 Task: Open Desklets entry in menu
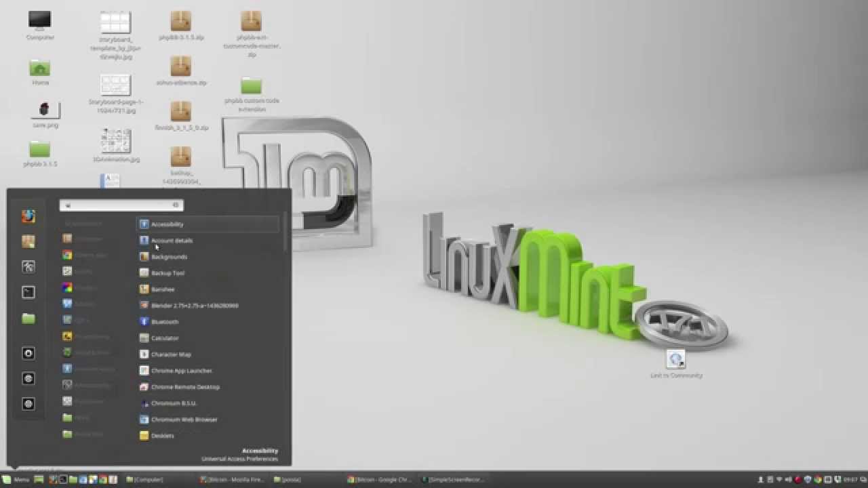208,435
